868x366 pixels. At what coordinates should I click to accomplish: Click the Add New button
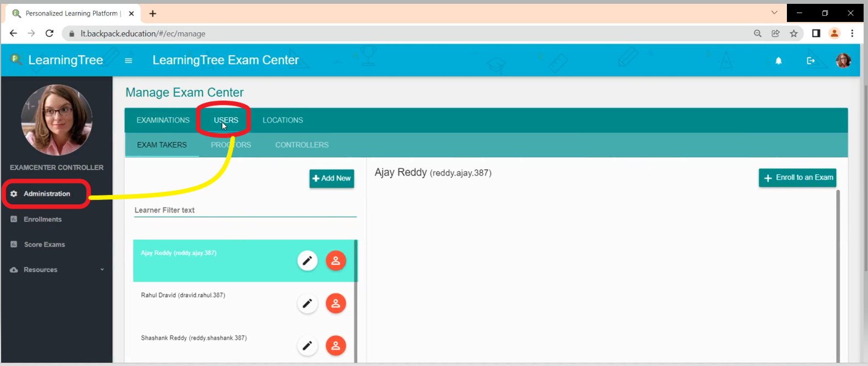(332, 179)
